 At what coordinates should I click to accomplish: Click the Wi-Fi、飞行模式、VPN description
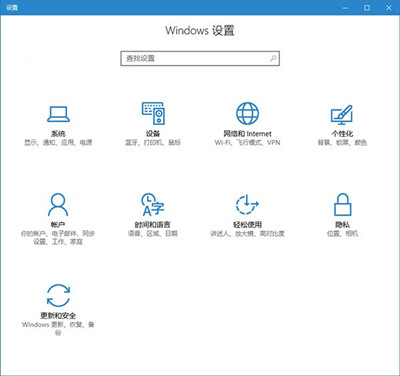(247, 143)
